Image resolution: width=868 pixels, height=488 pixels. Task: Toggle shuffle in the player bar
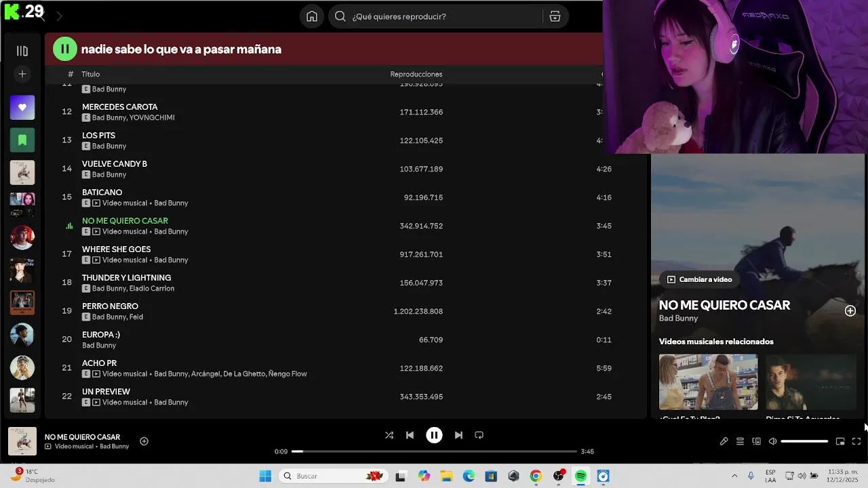389,435
